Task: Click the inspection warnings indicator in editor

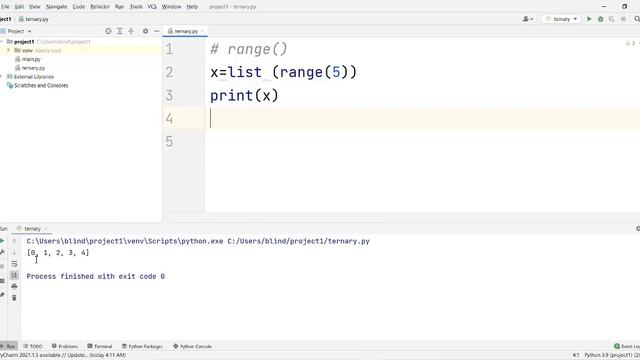Action: (x=630, y=43)
